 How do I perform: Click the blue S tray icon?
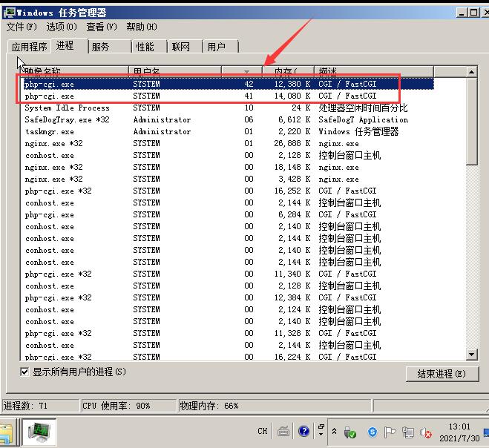point(372,432)
